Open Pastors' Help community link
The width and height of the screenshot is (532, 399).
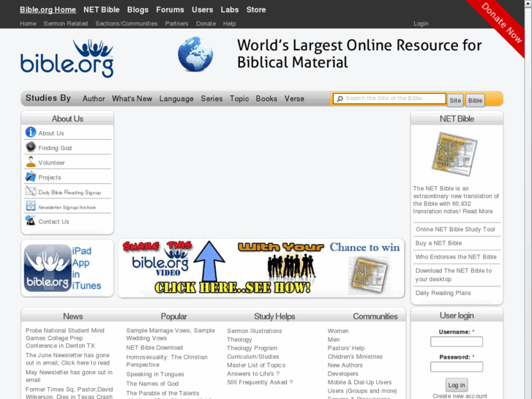pyautogui.click(x=346, y=348)
